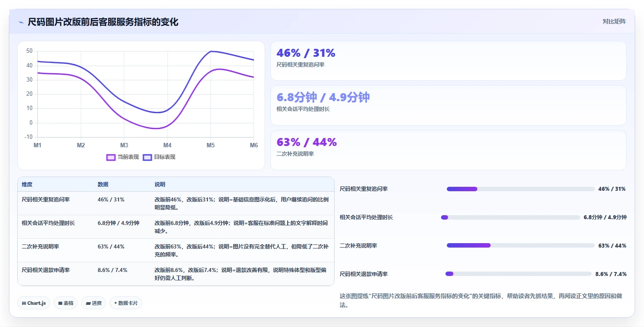
Task: Click the 50 y-axis value
Action: pos(29,51)
